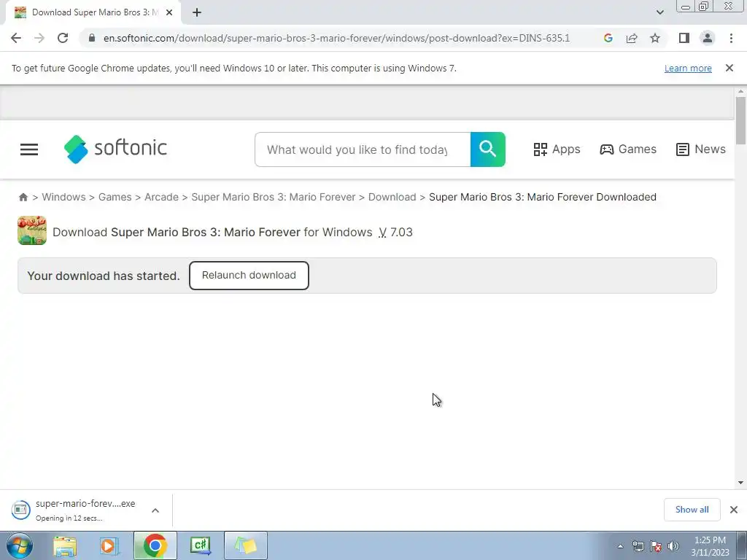Open the Windows Start menu
747x560 pixels.
tap(20, 545)
